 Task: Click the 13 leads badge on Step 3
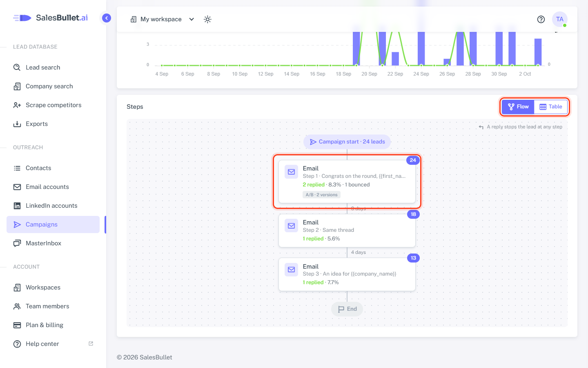point(413,258)
